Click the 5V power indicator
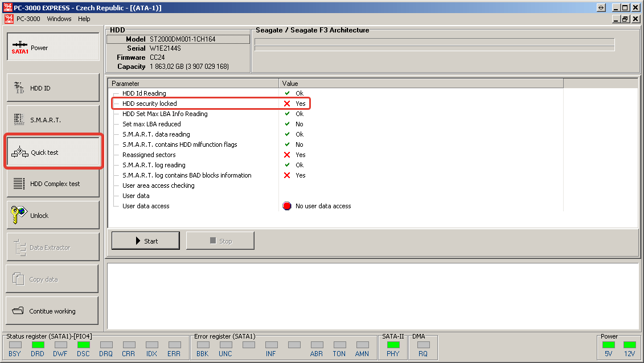 click(x=609, y=345)
